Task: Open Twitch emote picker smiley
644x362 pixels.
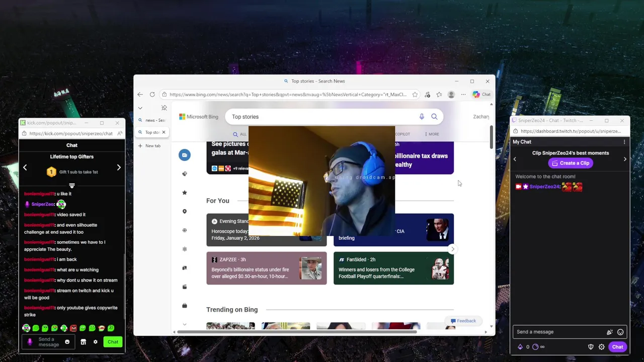Action: coord(620,332)
